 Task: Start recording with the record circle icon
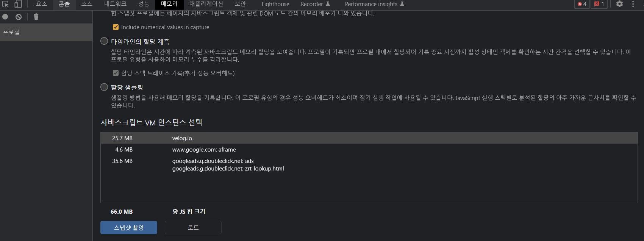click(5, 17)
